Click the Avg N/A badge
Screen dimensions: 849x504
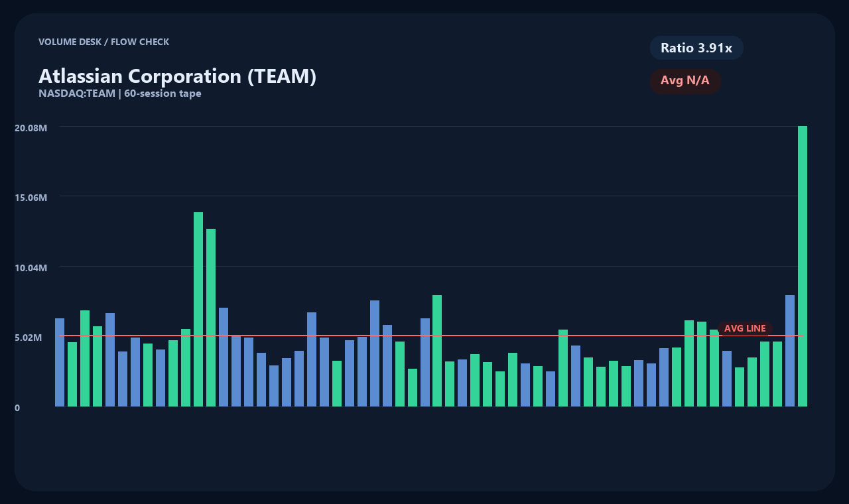point(685,81)
